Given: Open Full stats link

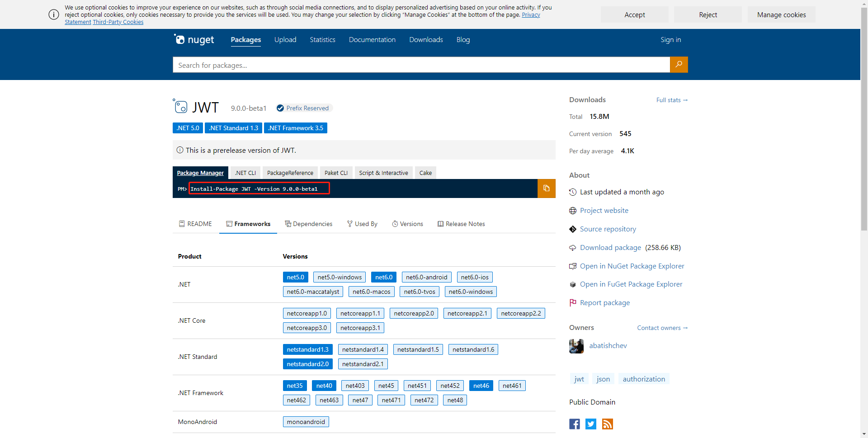Looking at the screenshot, I should (672, 100).
